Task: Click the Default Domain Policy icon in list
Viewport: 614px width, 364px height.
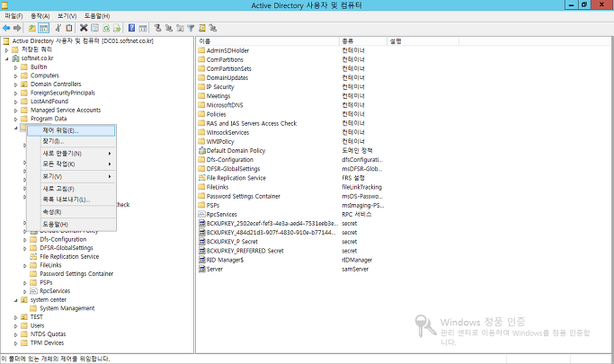Action: [x=202, y=151]
